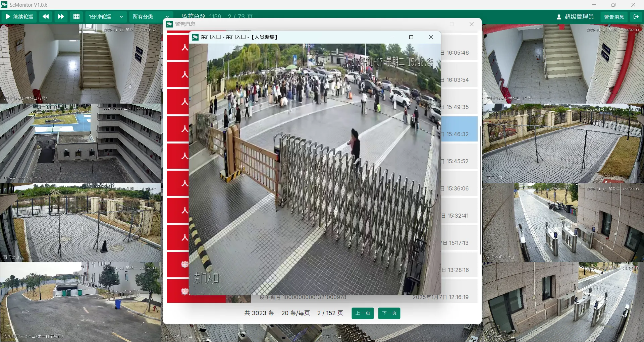Click the 2 / 152 页 page indicator
Viewport: 644px width, 342px height.
coord(330,313)
